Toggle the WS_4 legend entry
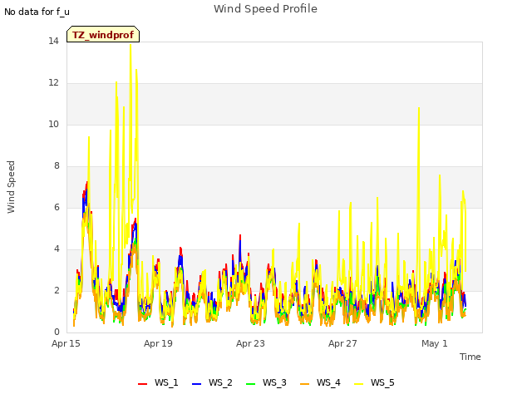The image size is (532, 399). click(320, 382)
